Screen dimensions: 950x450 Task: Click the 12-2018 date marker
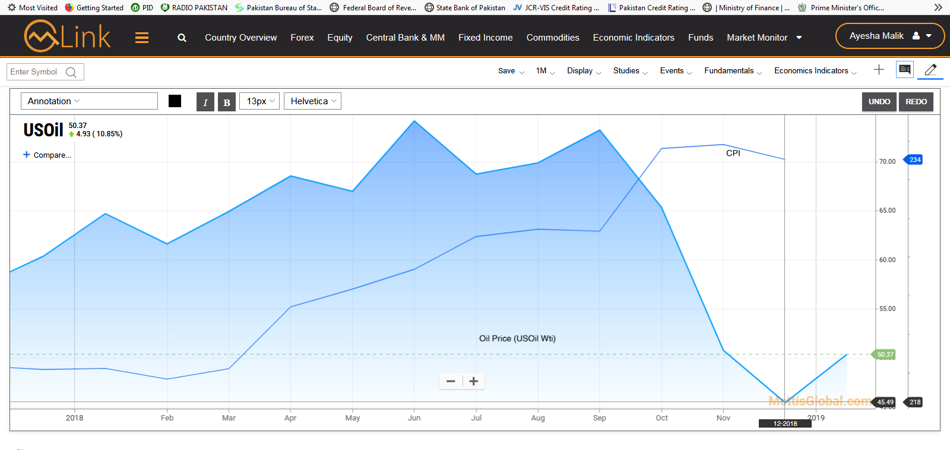point(785,423)
